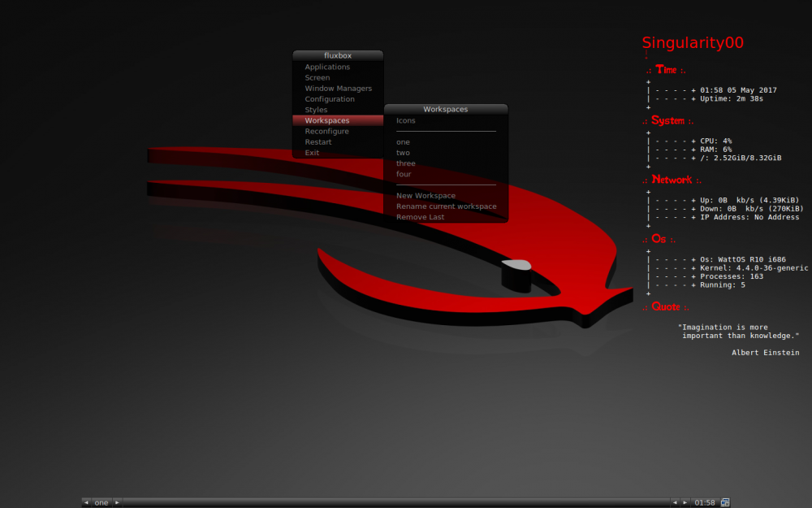Click 'Uptime: 2m 38s' text
Screen dimensions: 812x508
[732, 98]
